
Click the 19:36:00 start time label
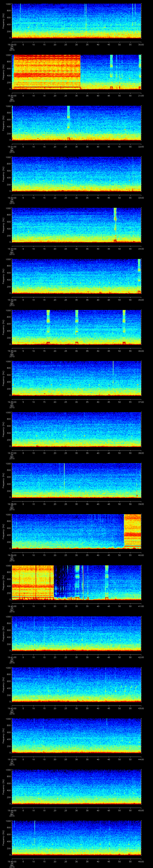pos(12,402)
